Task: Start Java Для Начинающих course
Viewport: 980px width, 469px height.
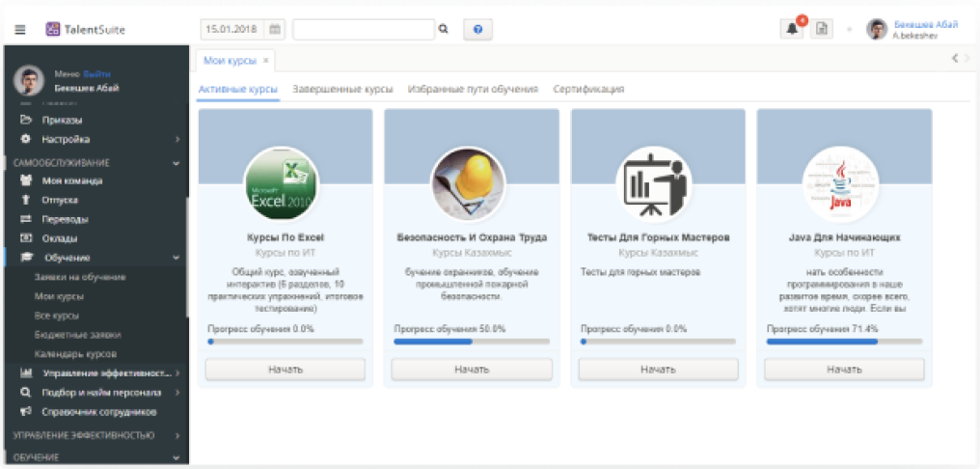Action: [844, 370]
